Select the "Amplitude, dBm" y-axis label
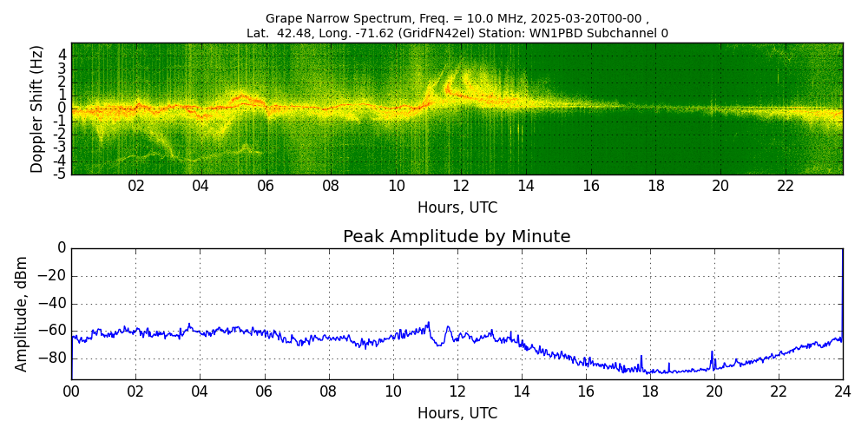Image resolution: width=868 pixels, height=434 pixels. pos(22,313)
